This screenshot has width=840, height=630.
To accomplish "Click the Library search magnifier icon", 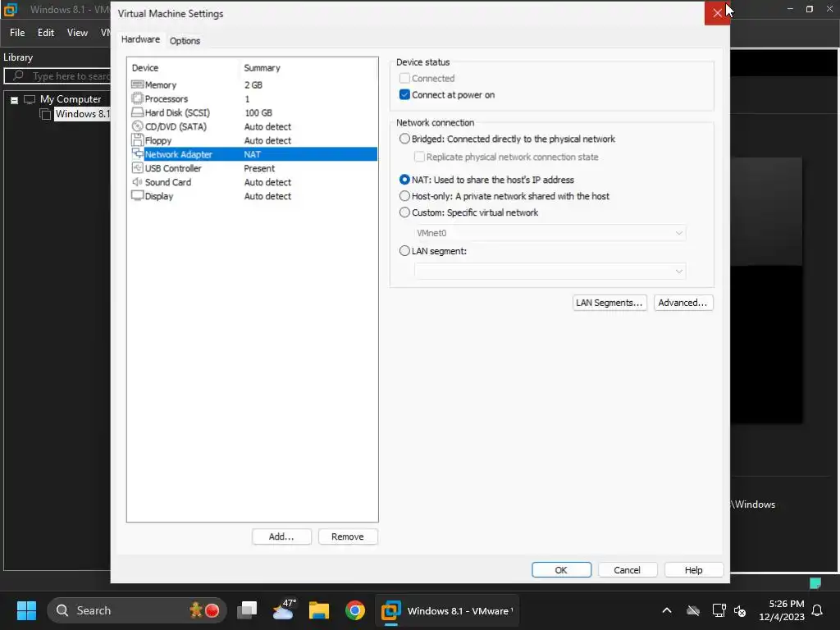I will [x=18, y=75].
